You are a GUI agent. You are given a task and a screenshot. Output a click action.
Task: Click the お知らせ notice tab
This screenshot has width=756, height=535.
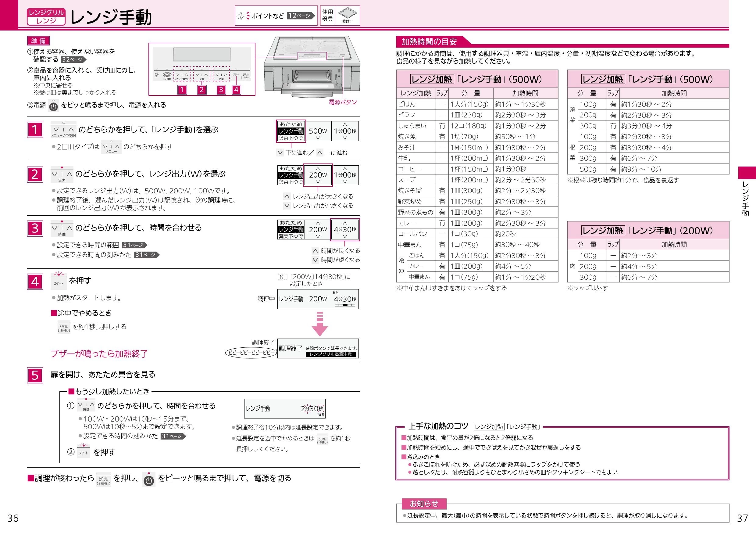tap(424, 504)
